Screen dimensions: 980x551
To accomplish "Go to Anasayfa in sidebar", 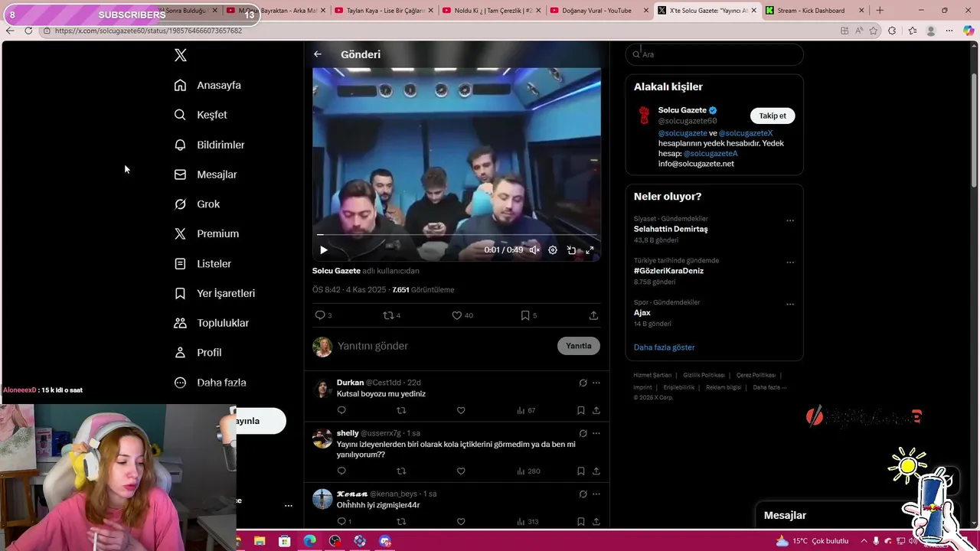I will (207, 85).
